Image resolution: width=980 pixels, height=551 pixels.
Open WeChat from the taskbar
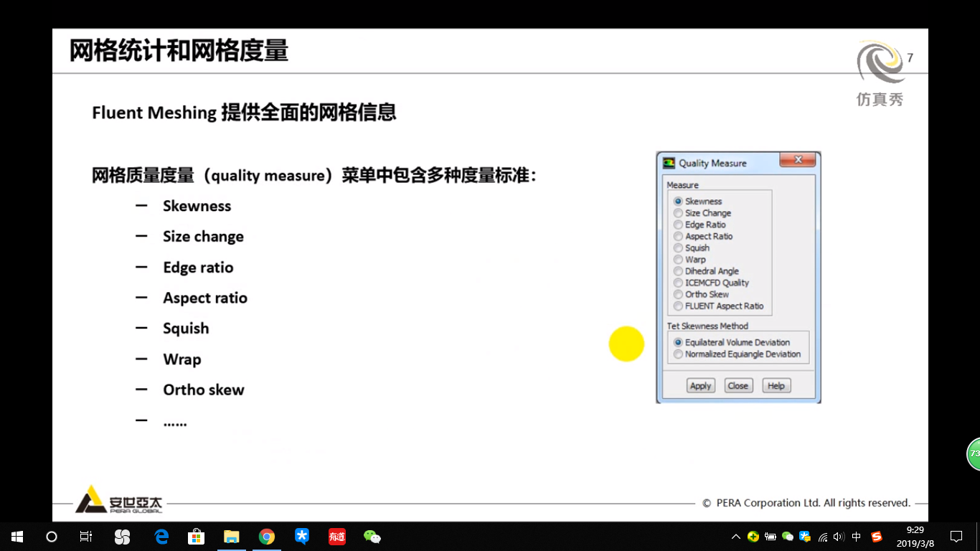[x=372, y=536]
